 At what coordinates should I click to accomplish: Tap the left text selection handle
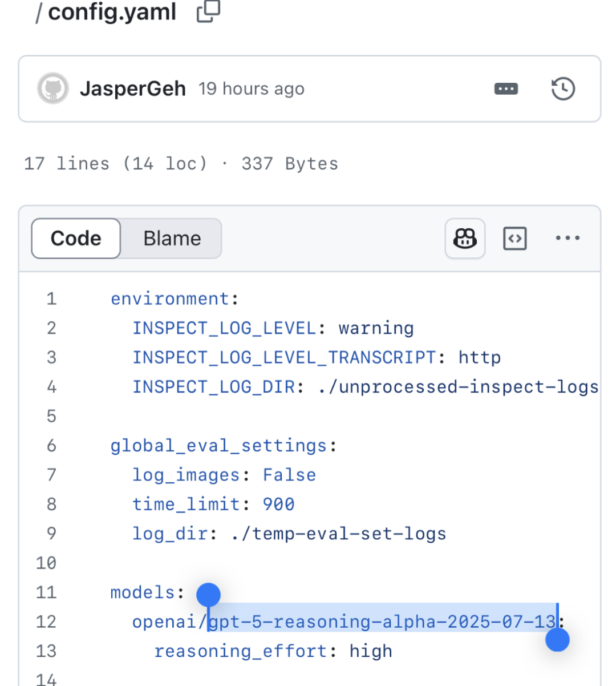click(x=208, y=595)
